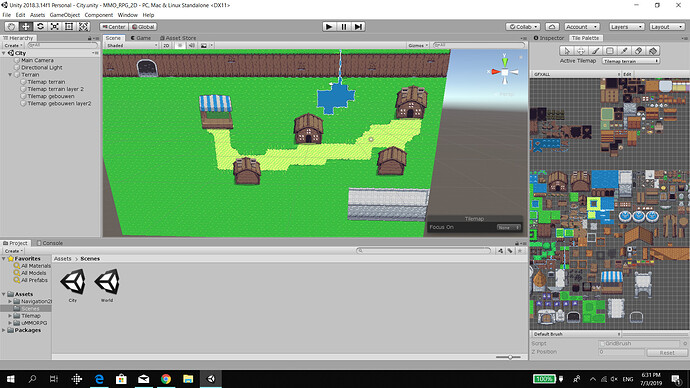
Task: Select the Hand tool in the toolbar
Action: [x=11, y=26]
